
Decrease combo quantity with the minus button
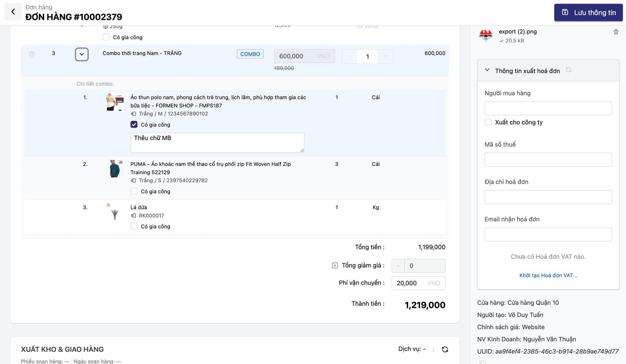point(350,56)
